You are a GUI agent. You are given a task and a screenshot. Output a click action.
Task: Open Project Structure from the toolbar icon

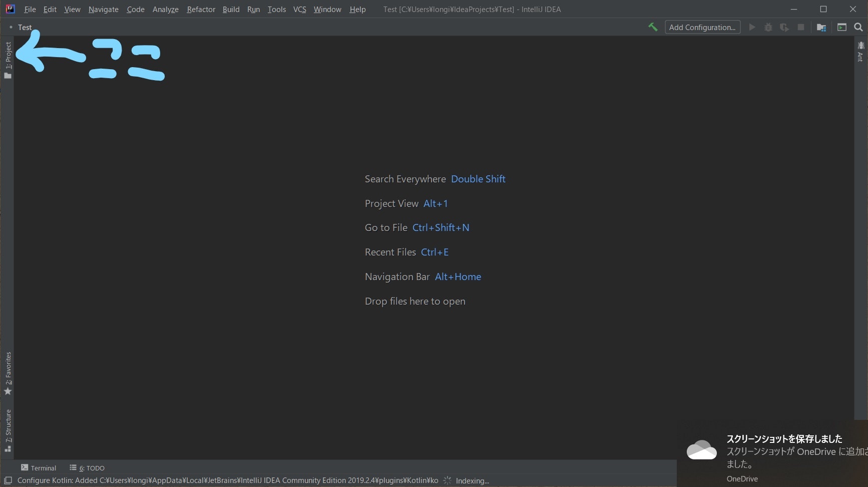tap(821, 27)
